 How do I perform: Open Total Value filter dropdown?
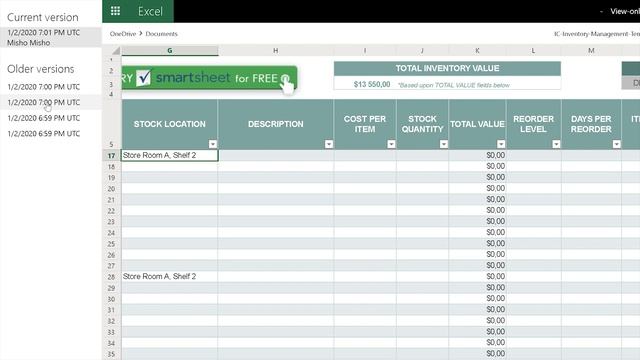point(501,144)
